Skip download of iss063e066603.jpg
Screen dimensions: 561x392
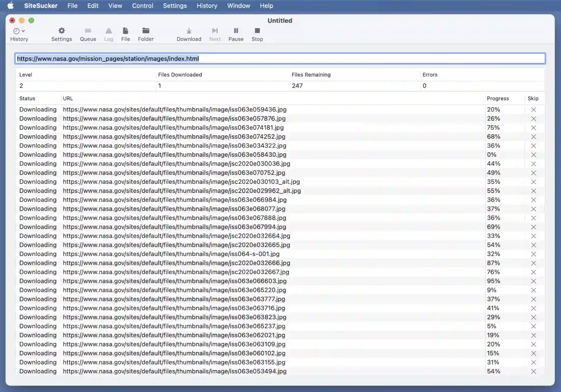[x=533, y=281]
